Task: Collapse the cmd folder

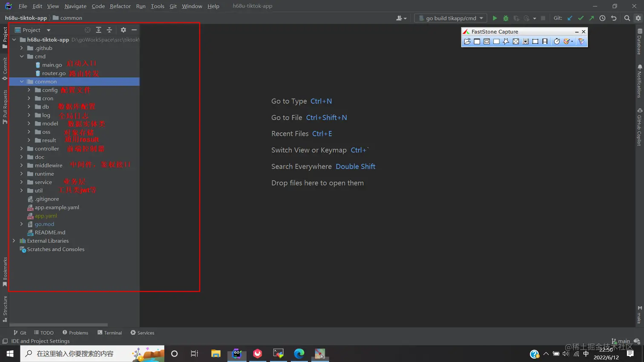Action: (x=22, y=56)
